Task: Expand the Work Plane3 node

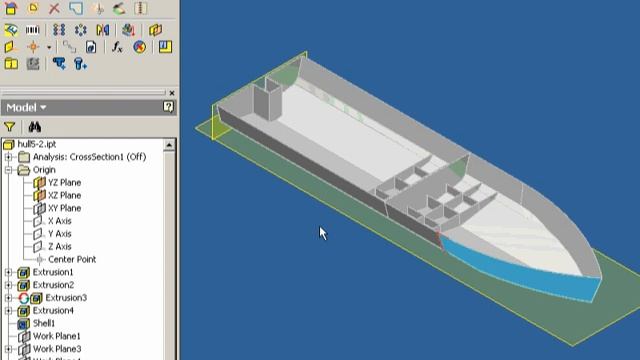Action: click(8, 349)
